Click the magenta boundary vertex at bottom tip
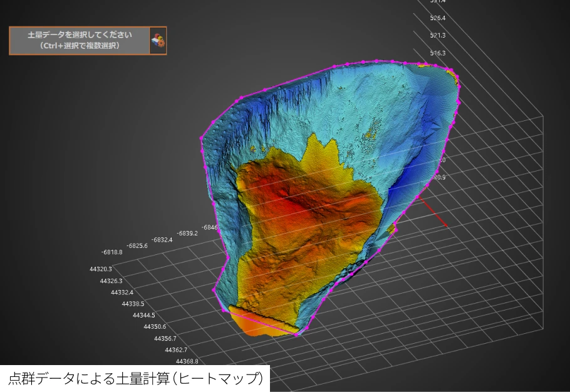 tap(297, 335)
